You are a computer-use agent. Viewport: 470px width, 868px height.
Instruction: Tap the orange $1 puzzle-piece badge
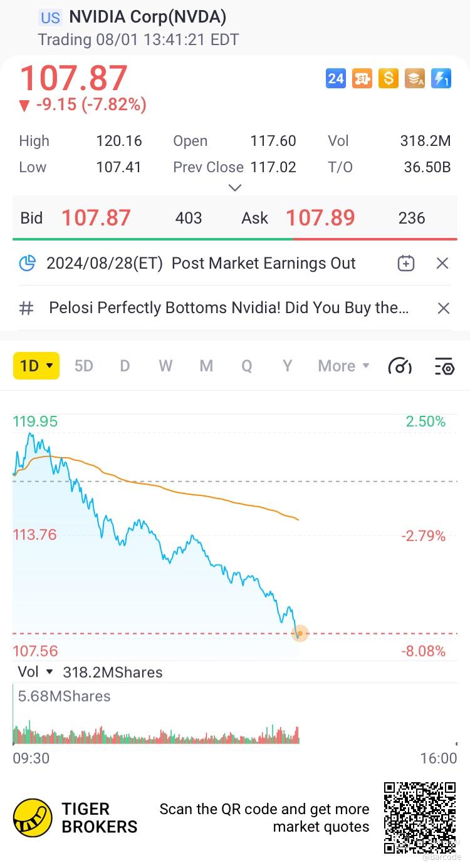pyautogui.click(x=362, y=78)
